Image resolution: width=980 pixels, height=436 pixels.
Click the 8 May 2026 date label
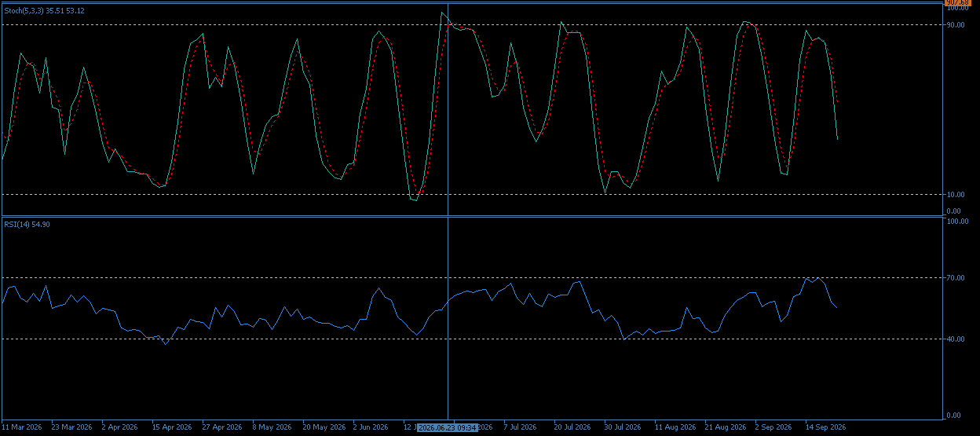point(272,427)
